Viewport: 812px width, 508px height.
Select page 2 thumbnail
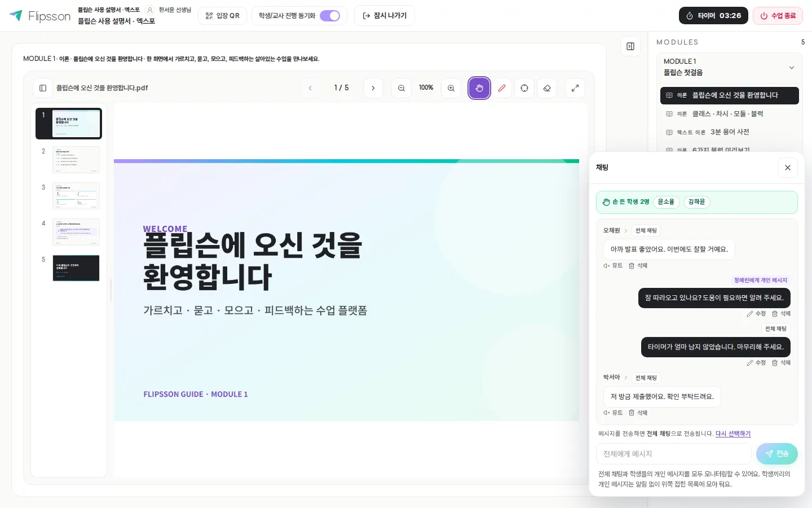tap(69, 160)
